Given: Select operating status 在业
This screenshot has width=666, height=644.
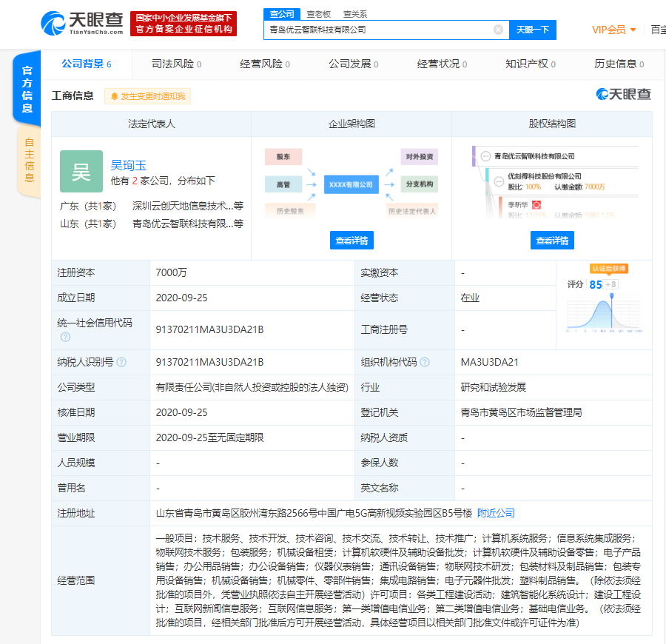Looking at the screenshot, I should pyautogui.click(x=470, y=298).
